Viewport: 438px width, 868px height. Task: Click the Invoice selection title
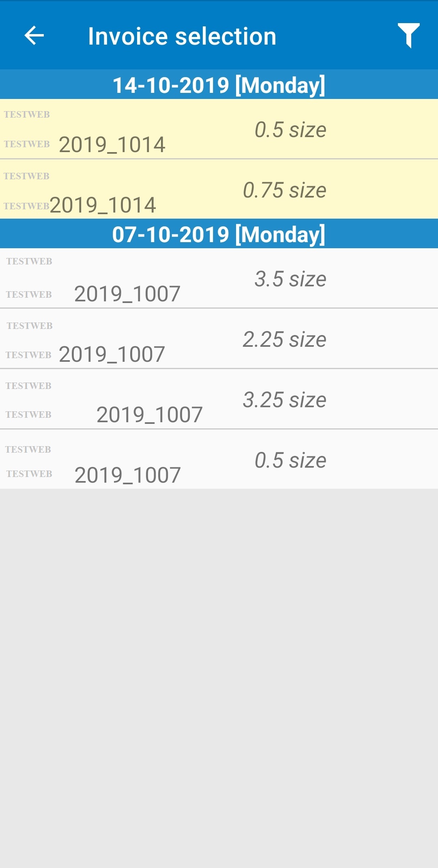point(182,36)
